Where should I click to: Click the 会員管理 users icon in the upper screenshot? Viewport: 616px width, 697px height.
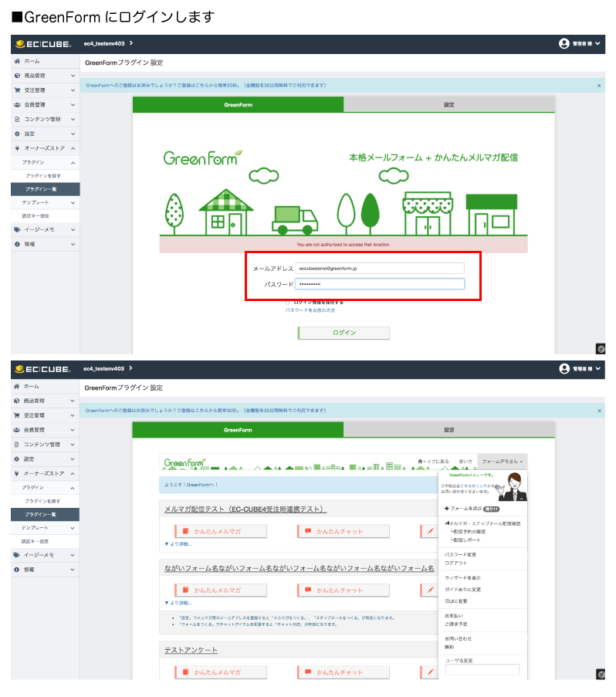tap(17, 104)
